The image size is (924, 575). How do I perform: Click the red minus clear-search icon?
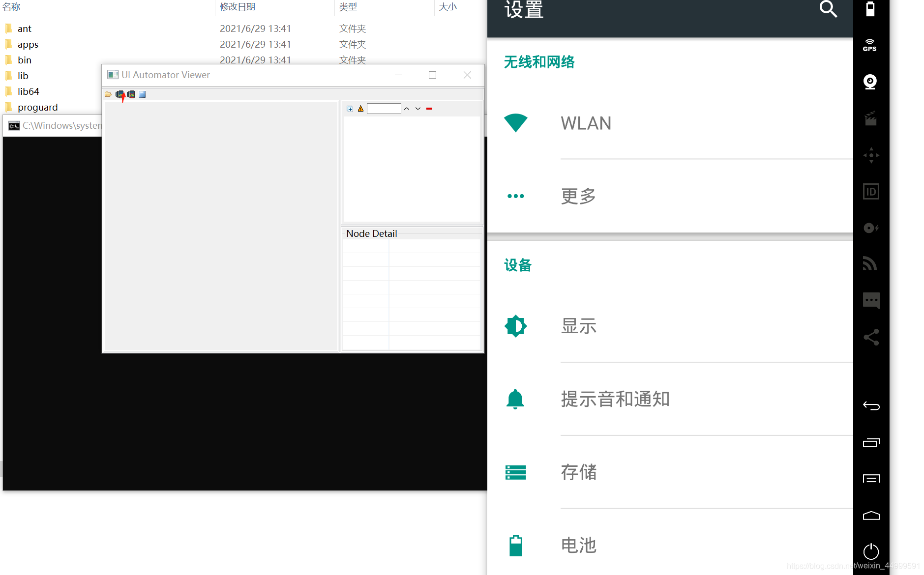pyautogui.click(x=429, y=109)
